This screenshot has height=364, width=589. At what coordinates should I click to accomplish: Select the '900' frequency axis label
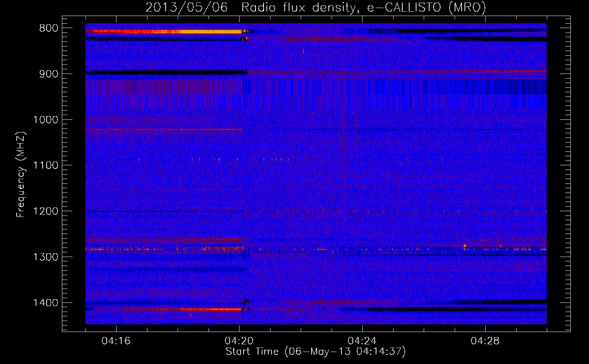tap(48, 74)
